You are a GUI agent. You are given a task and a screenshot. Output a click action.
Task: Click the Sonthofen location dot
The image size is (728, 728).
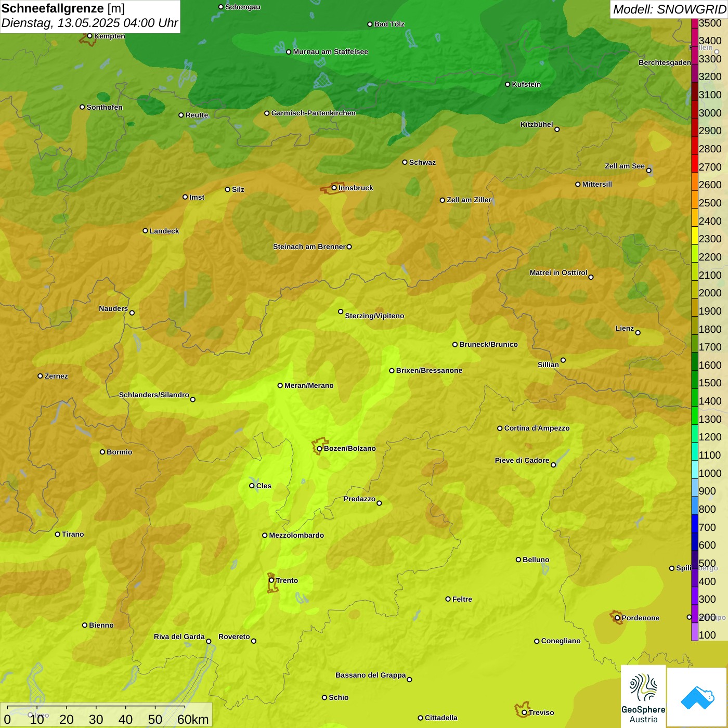coord(82,107)
